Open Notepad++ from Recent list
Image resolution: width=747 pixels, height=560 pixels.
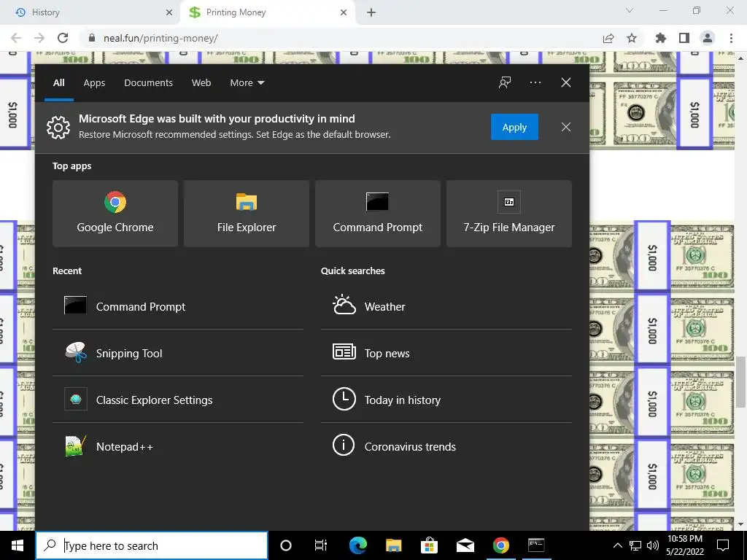pyautogui.click(x=178, y=446)
